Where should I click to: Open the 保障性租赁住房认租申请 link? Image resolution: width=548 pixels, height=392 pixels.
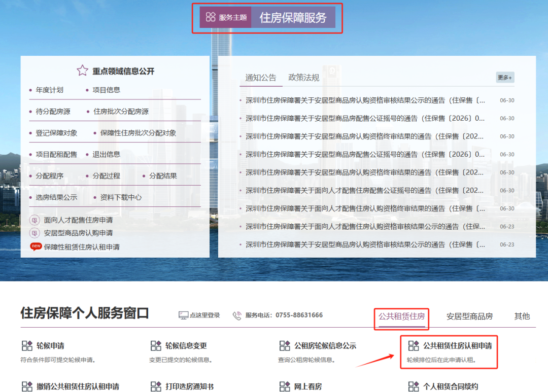click(x=82, y=247)
